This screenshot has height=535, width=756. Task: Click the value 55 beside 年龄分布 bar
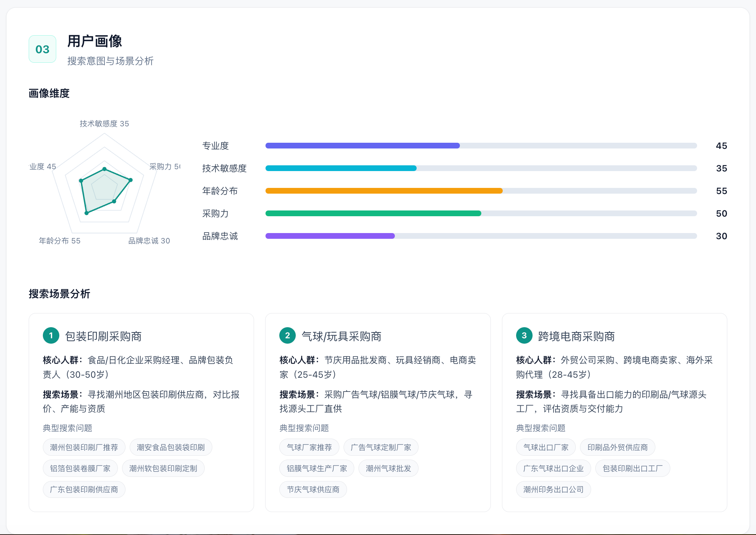[x=721, y=191]
